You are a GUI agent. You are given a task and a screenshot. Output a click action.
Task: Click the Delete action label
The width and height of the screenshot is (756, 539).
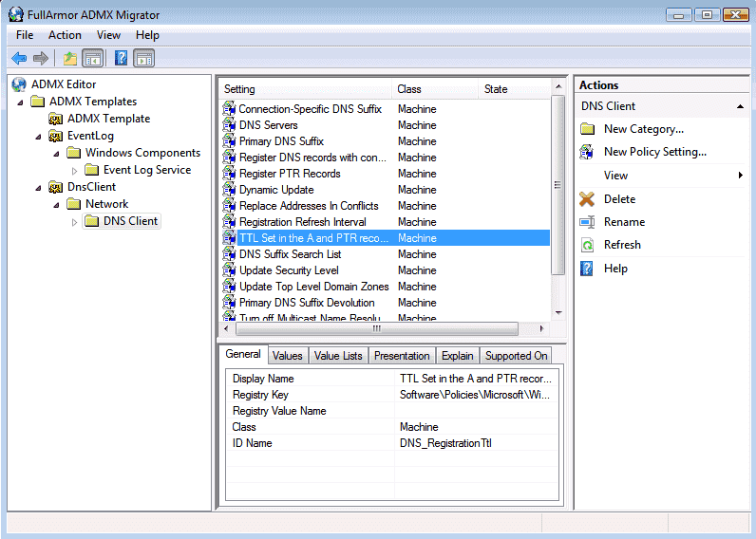click(x=619, y=198)
